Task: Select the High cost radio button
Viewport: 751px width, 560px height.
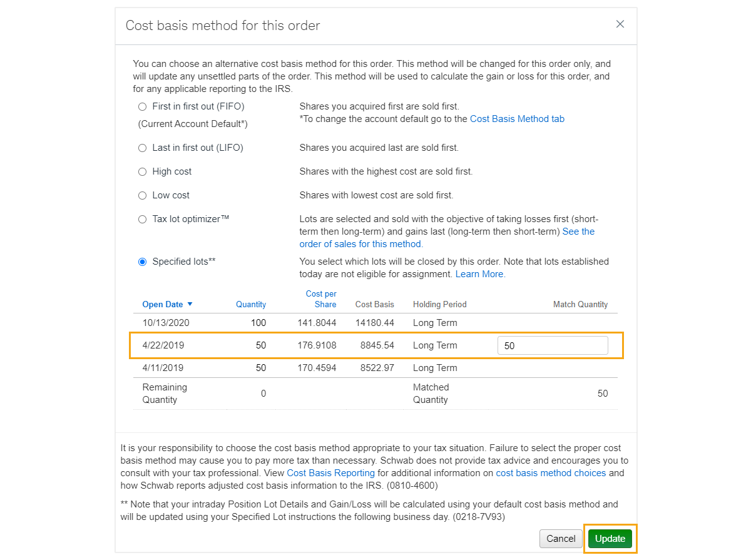Action: pyautogui.click(x=143, y=171)
